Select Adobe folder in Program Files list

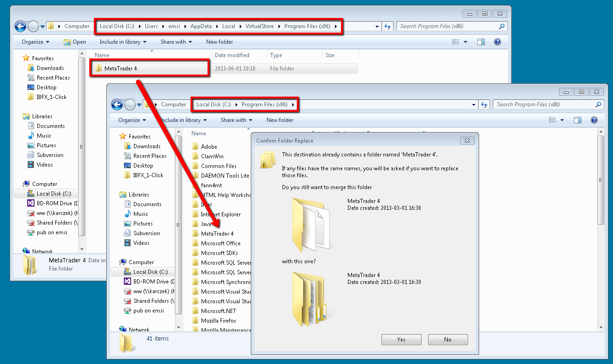click(209, 146)
